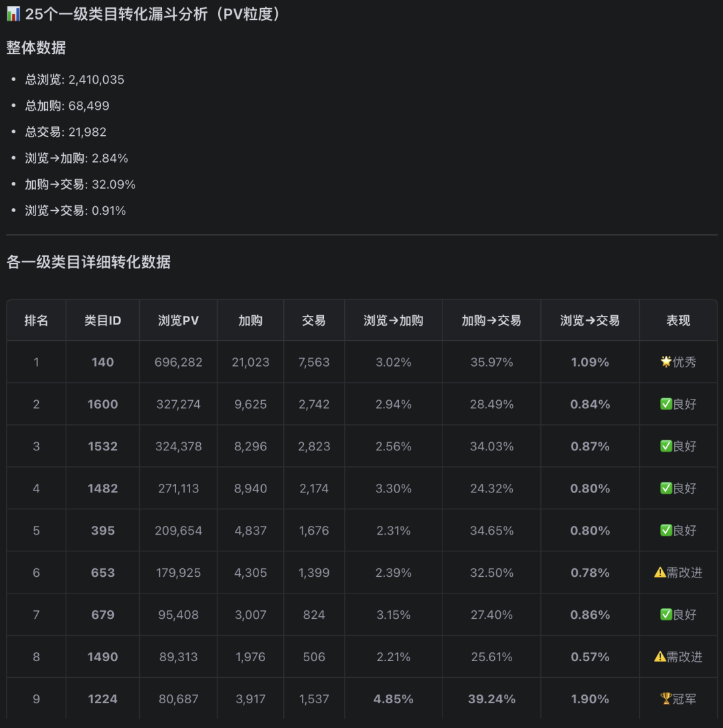Select the 类目ID column header

(x=102, y=321)
